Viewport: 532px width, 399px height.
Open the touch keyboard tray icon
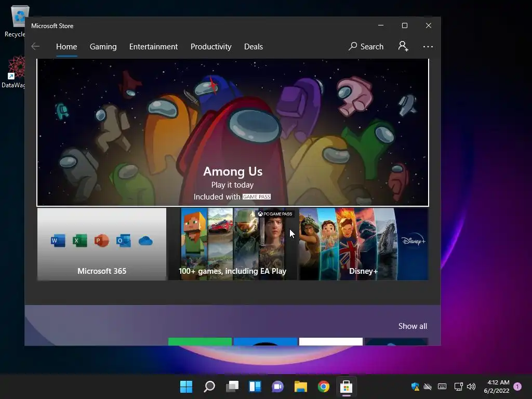tap(442, 387)
